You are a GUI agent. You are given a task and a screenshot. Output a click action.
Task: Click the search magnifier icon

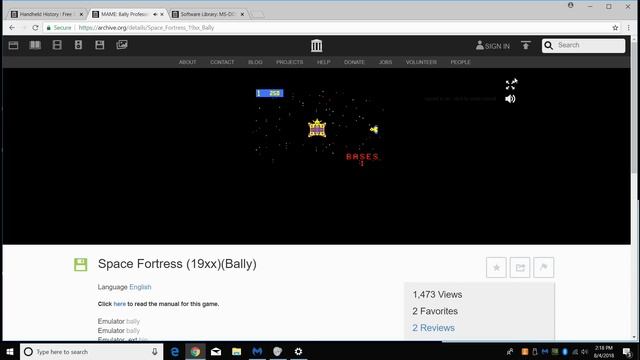coord(549,45)
